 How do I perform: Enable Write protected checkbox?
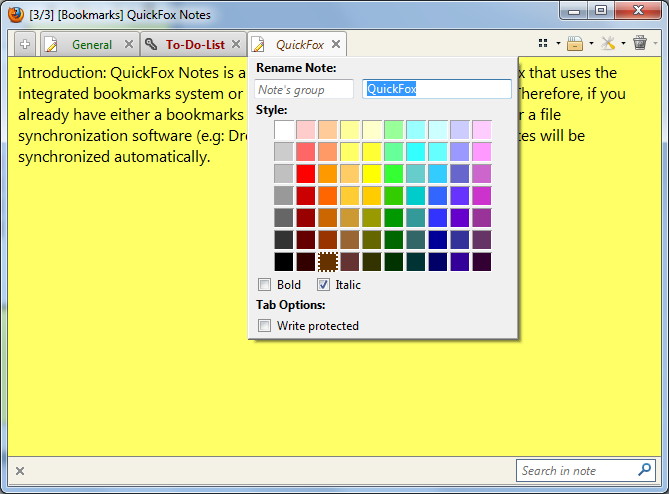[x=265, y=326]
